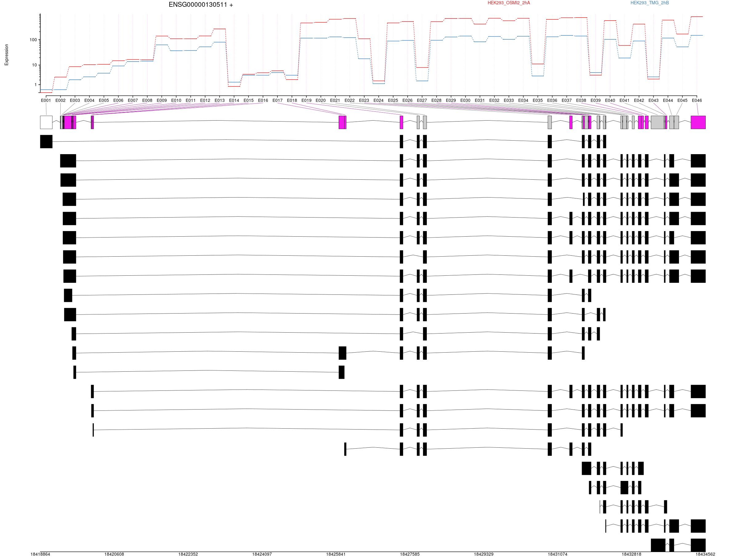This screenshot has width=739, height=560.
Task: Click the red expression segment above E013
Action: pos(220,29)
